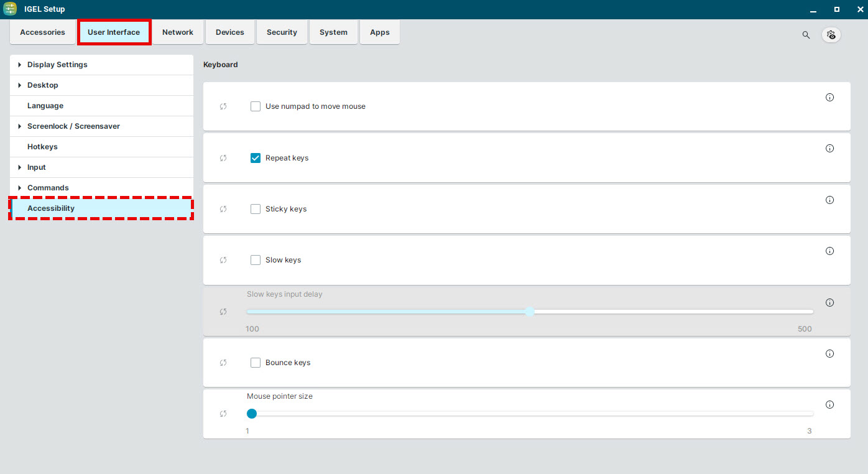Reset the Repeat keys setting

(x=223, y=157)
